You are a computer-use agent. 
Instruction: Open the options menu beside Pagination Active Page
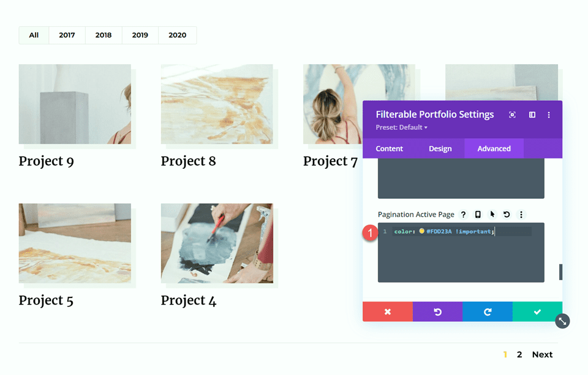coord(522,214)
